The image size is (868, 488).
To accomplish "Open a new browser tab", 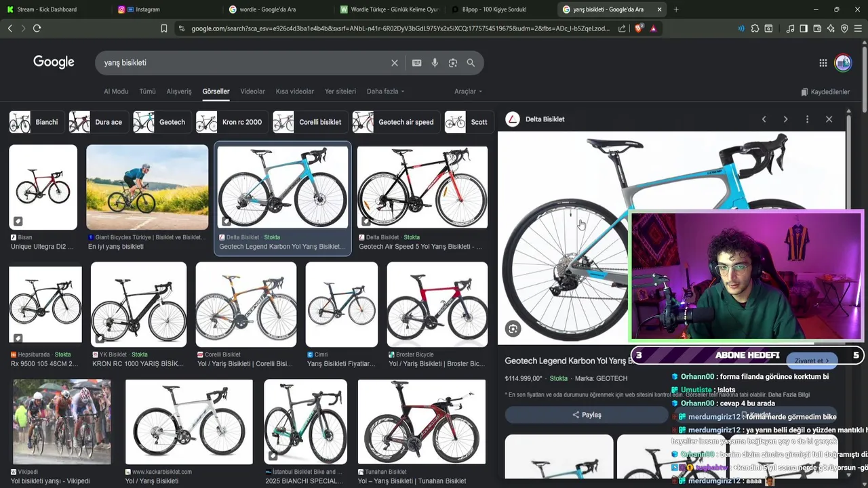I will tap(676, 9).
